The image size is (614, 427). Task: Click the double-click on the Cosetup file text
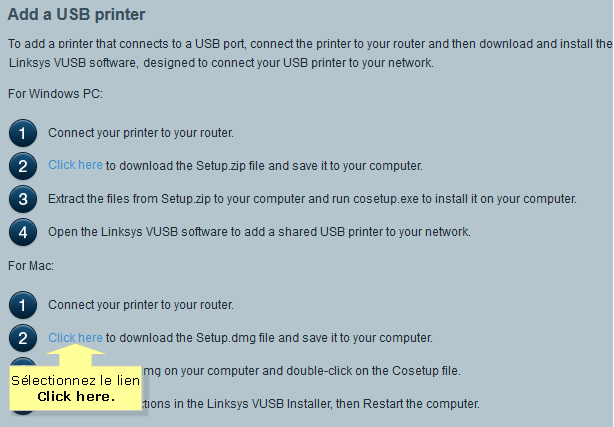301,371
